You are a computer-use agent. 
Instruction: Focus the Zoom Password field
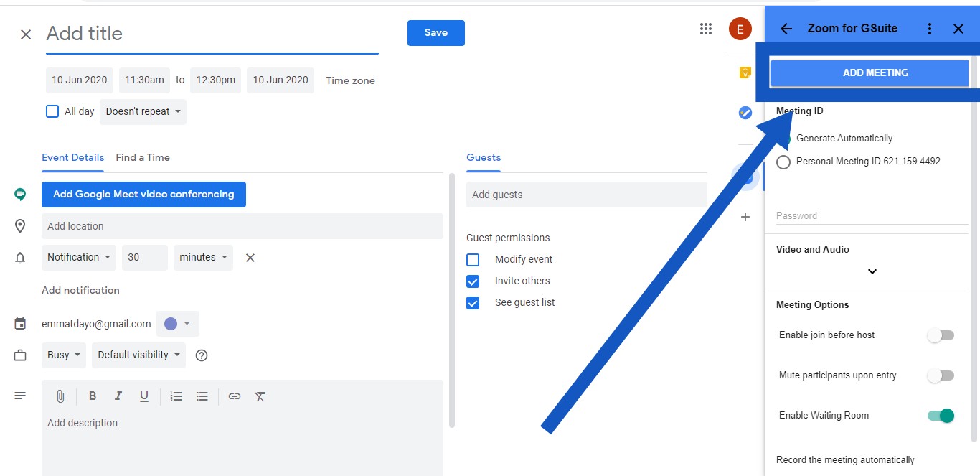pyautogui.click(x=872, y=215)
